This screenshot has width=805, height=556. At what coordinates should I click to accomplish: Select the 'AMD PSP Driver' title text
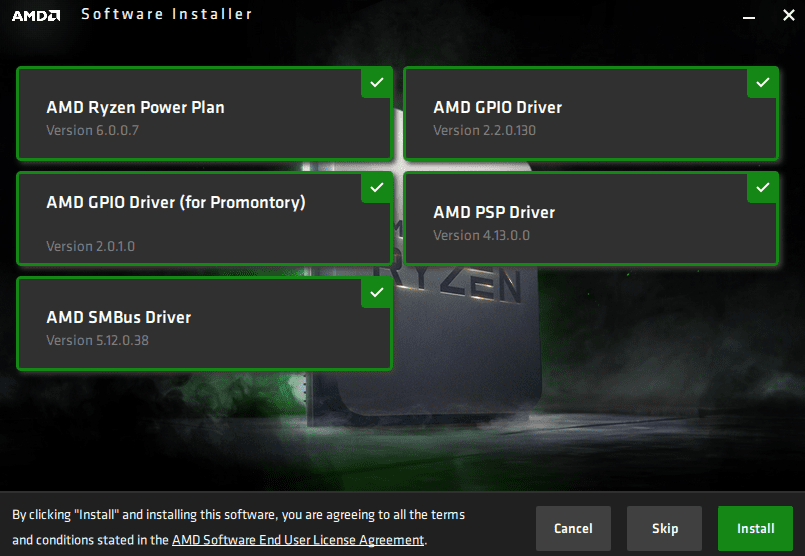coord(494,213)
